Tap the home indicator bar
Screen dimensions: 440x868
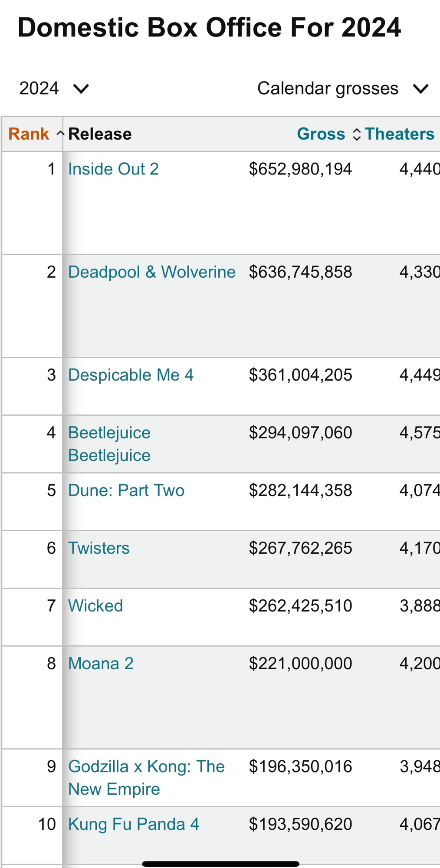click(x=220, y=864)
